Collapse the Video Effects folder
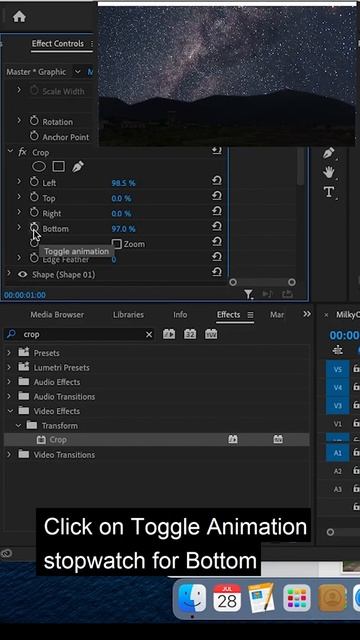This screenshot has width=360, height=640. pos(10,411)
